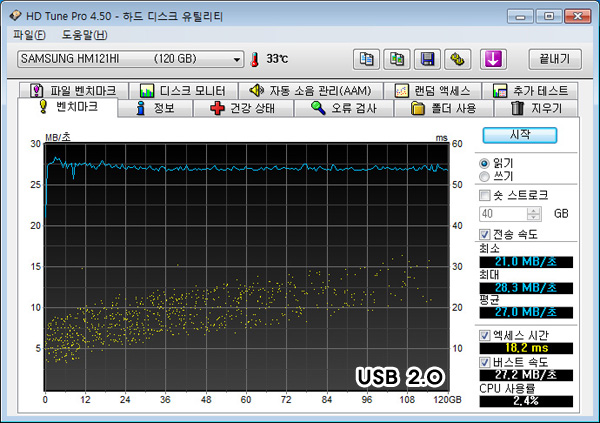Click the copy screenshot toolbar icon
600x423 pixels.
(x=397, y=59)
